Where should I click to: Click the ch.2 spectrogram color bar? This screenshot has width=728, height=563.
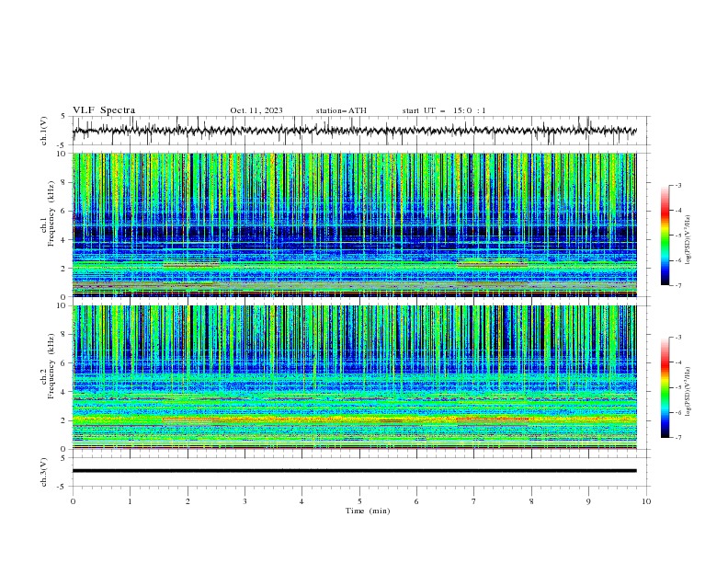click(x=665, y=387)
